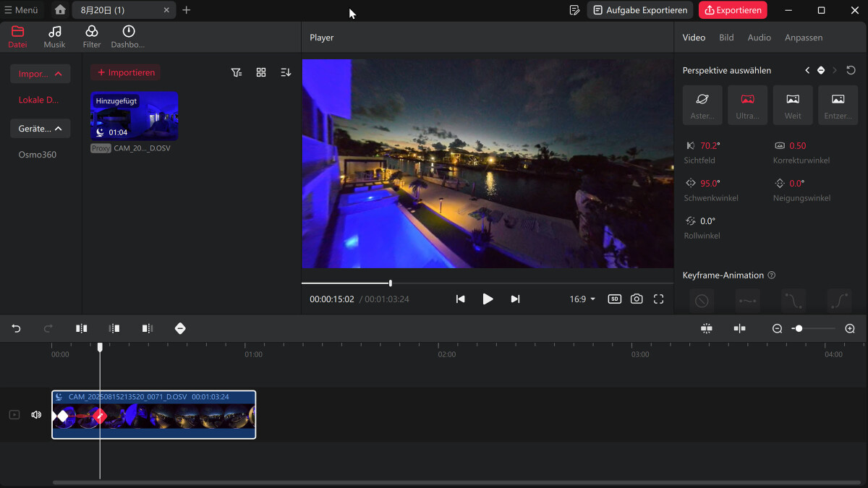Toggle the video track visibility icon
This screenshot has height=488, width=868.
tap(14, 415)
